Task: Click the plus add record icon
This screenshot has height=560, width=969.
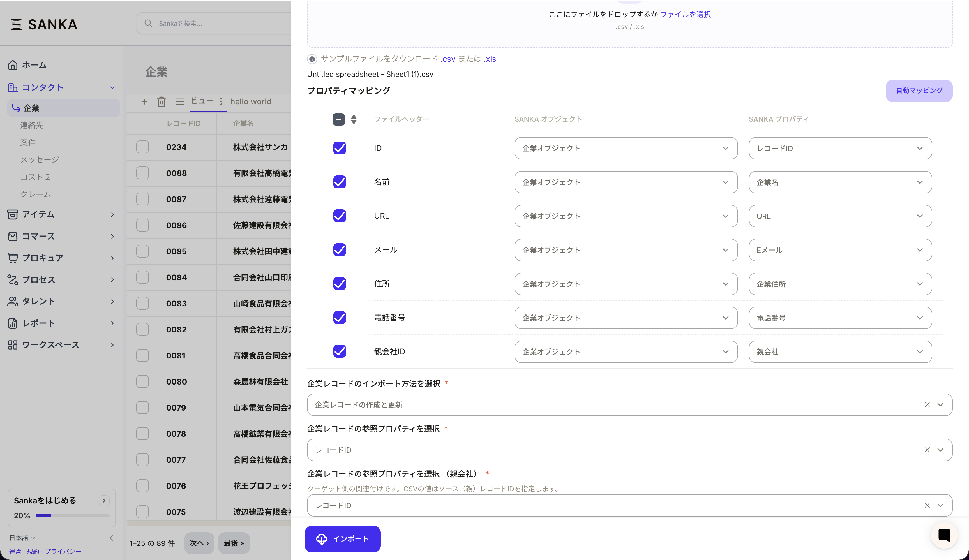Action: click(144, 101)
